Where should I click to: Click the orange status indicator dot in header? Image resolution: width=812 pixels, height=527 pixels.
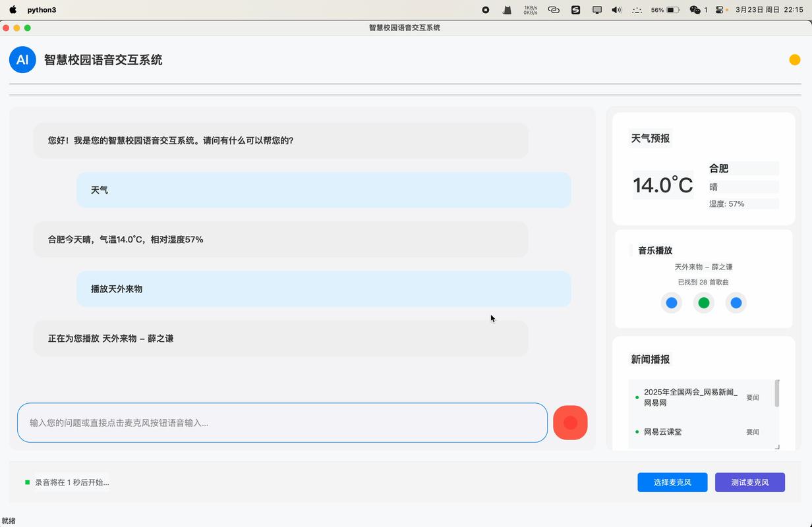click(x=795, y=60)
